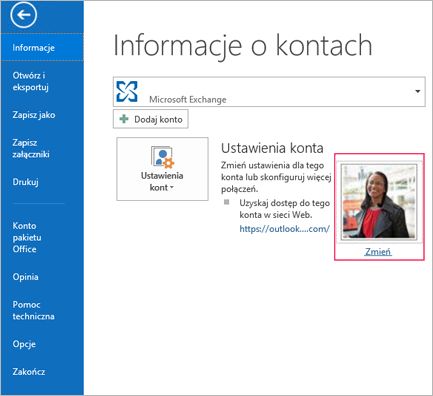The height and width of the screenshot is (396, 433).
Task: Click the account settings person-gear icon
Action: pyautogui.click(x=162, y=156)
